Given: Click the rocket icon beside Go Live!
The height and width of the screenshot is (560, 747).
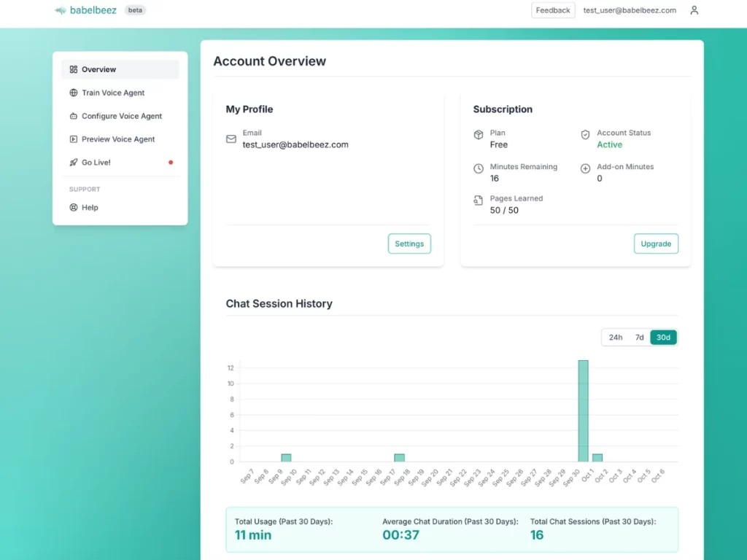Looking at the screenshot, I should pos(74,163).
